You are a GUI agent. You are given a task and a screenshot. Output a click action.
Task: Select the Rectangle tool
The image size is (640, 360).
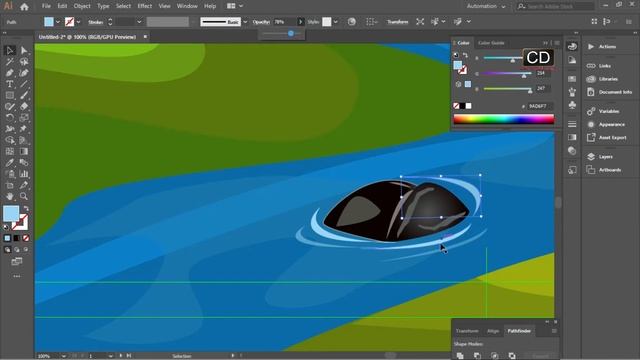tap(10, 96)
